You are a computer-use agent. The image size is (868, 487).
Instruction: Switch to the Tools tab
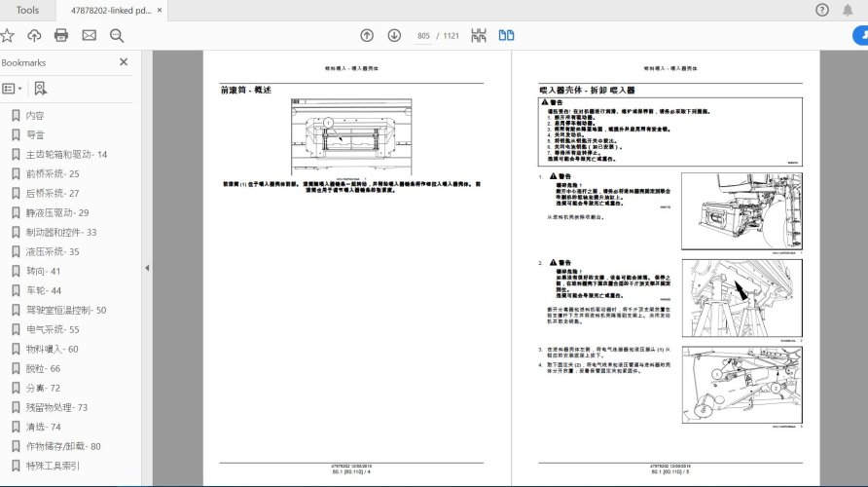[28, 10]
